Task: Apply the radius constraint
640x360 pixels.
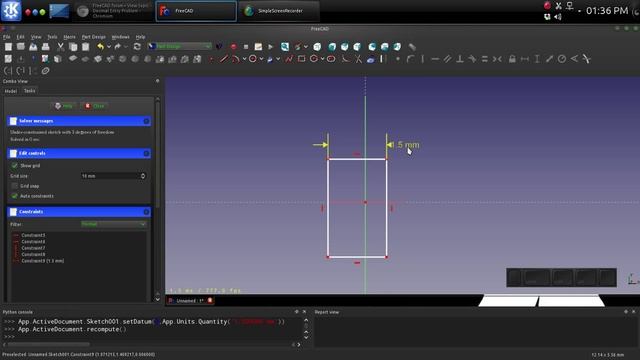Action: point(562,59)
